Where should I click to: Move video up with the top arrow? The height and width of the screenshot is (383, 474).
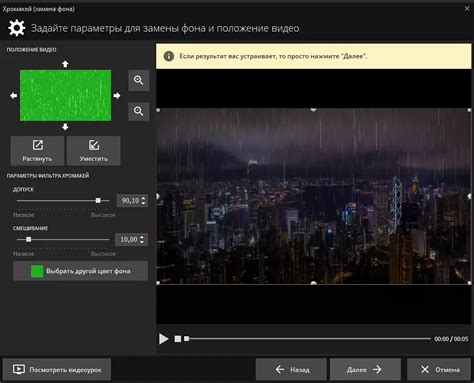click(x=65, y=64)
